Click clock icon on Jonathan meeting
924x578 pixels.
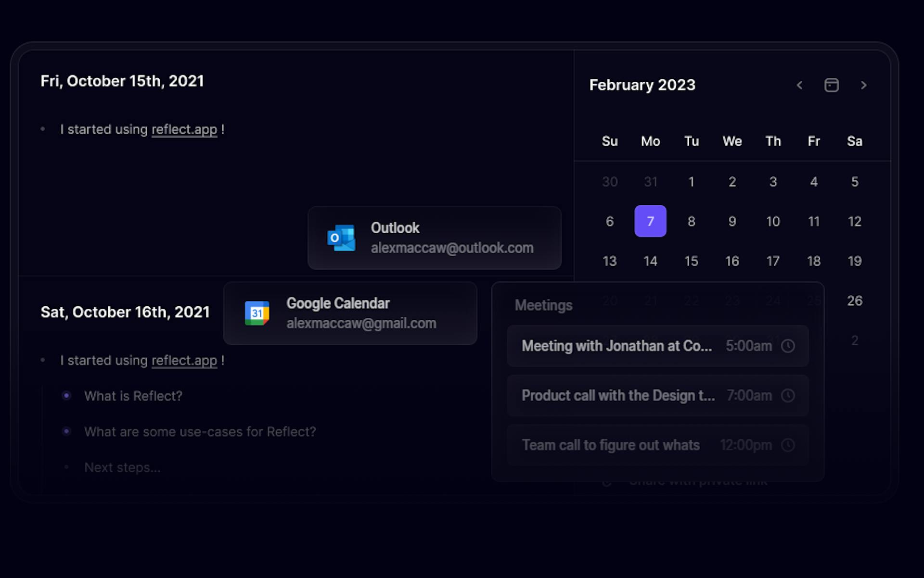[x=788, y=346]
